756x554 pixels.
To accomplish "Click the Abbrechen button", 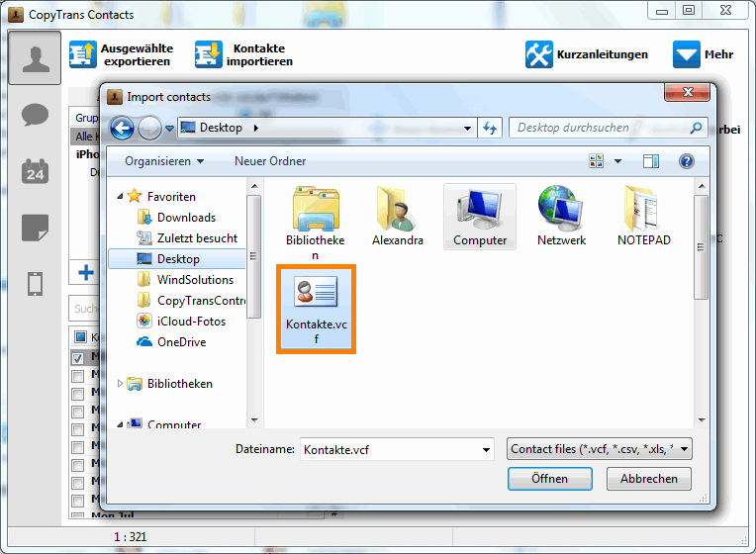I will [x=648, y=479].
